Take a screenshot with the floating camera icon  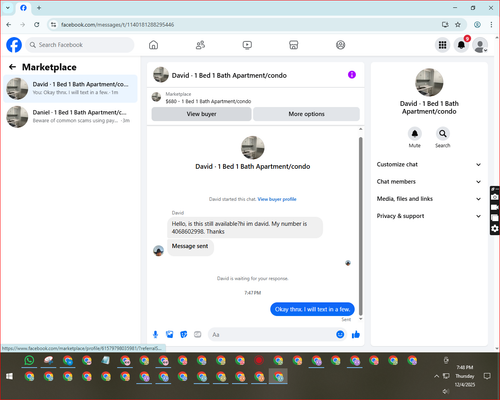[495, 197]
